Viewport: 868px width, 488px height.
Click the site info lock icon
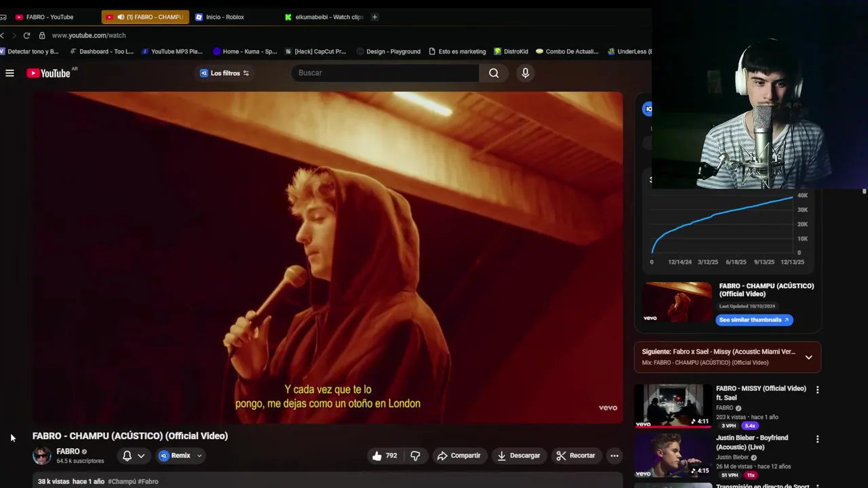pos(42,35)
